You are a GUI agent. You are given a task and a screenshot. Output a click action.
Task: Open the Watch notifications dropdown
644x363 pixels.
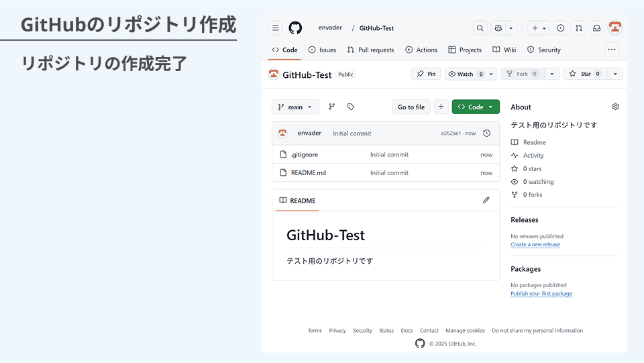point(471,74)
